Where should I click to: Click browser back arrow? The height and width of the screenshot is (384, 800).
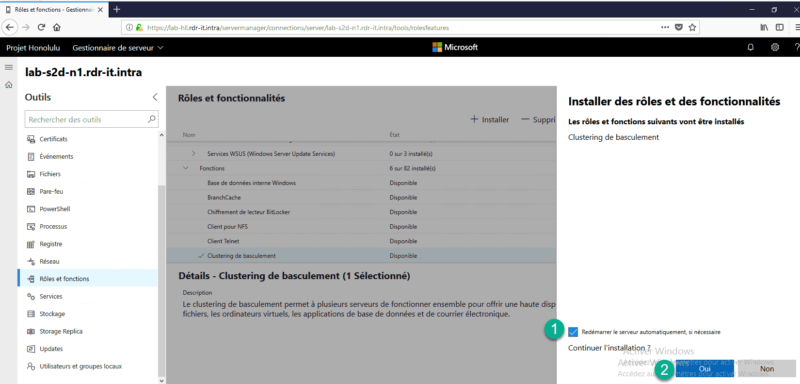click(x=10, y=28)
